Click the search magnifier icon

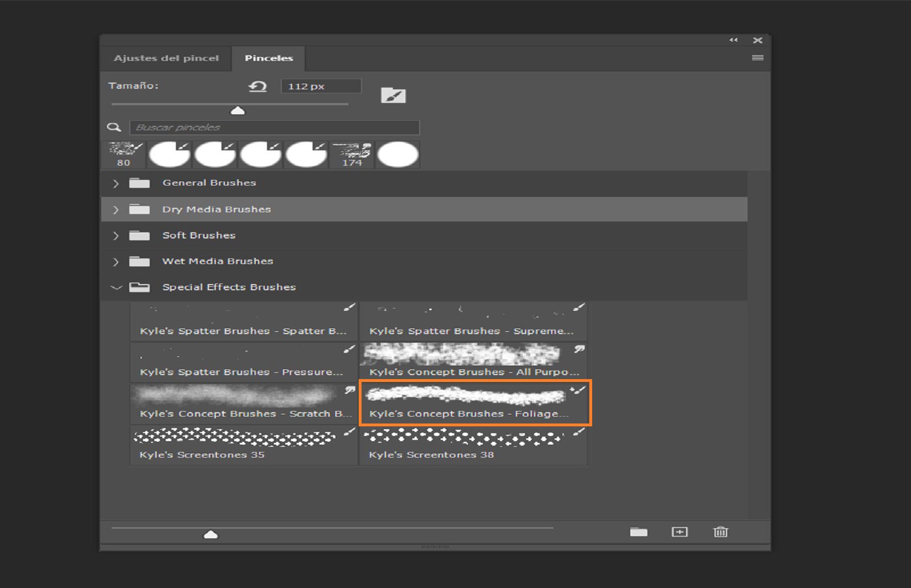pyautogui.click(x=114, y=128)
